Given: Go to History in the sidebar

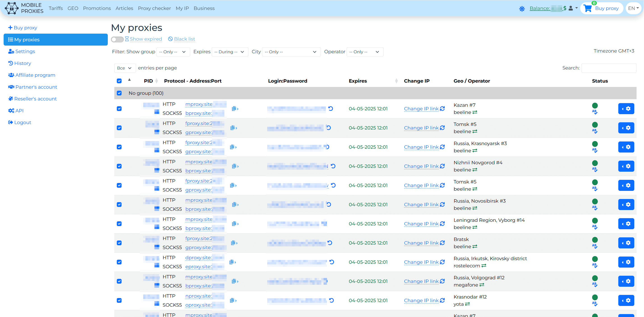Looking at the screenshot, I should 23,63.
